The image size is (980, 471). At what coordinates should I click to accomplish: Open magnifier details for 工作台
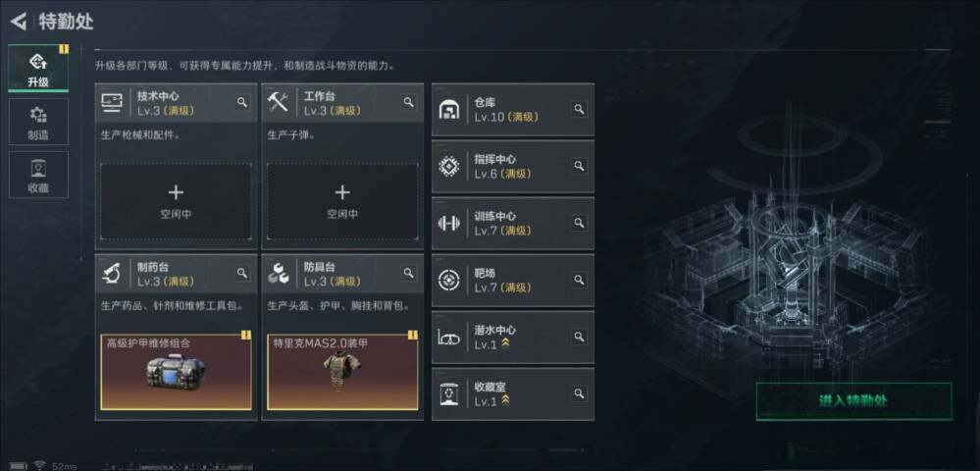409,103
